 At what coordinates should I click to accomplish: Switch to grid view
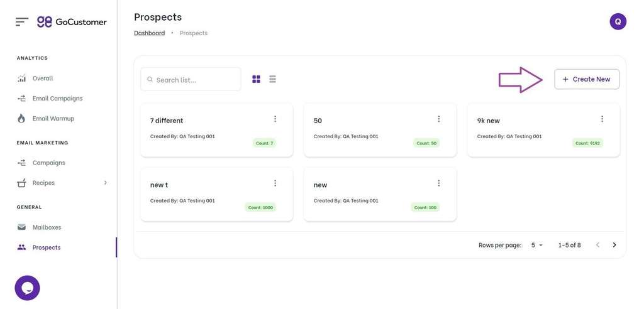(257, 79)
